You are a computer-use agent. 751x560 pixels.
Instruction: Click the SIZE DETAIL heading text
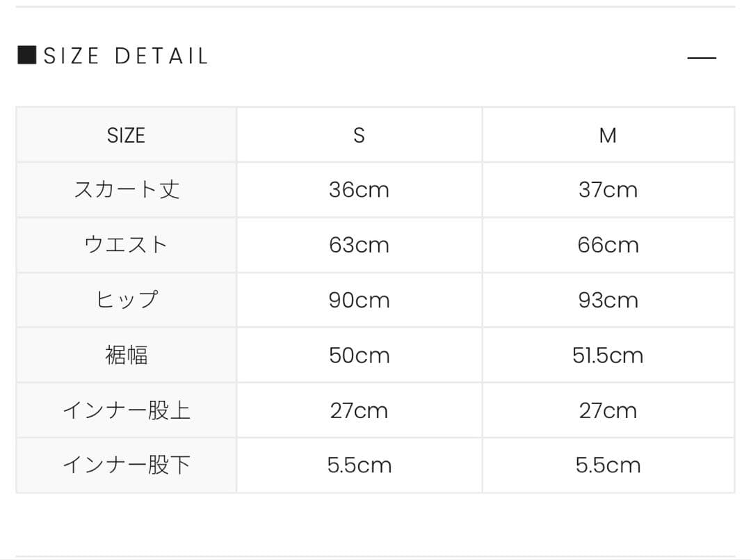coord(126,56)
